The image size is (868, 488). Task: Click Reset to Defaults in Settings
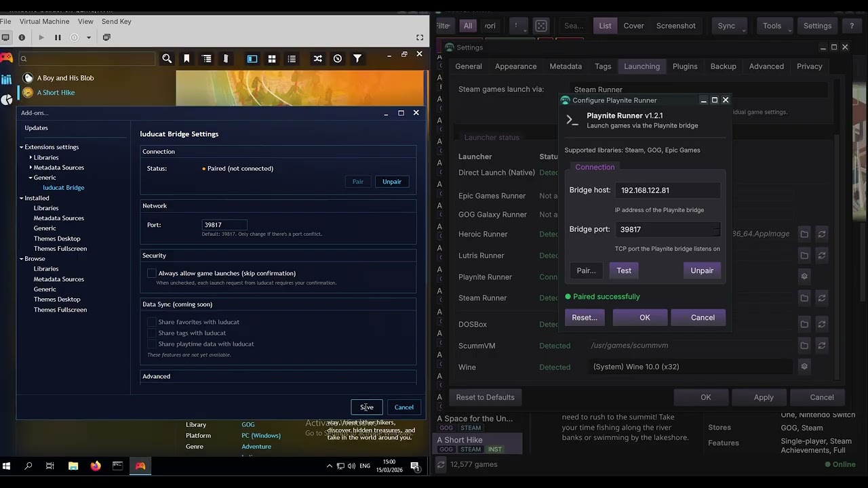(x=486, y=397)
